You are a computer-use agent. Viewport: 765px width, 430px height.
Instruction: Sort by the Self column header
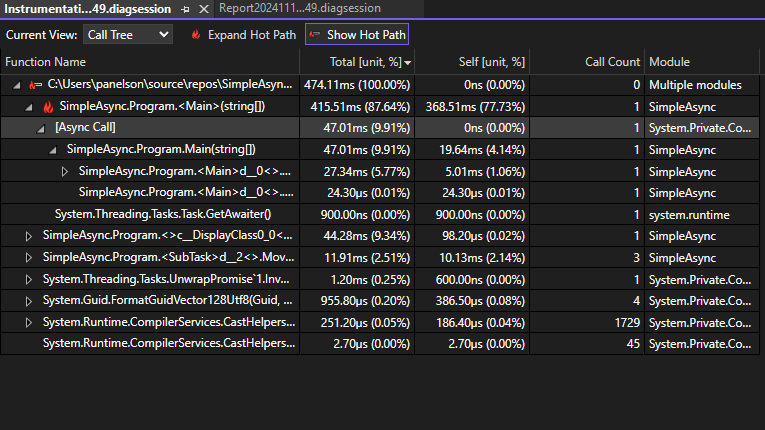(488, 62)
